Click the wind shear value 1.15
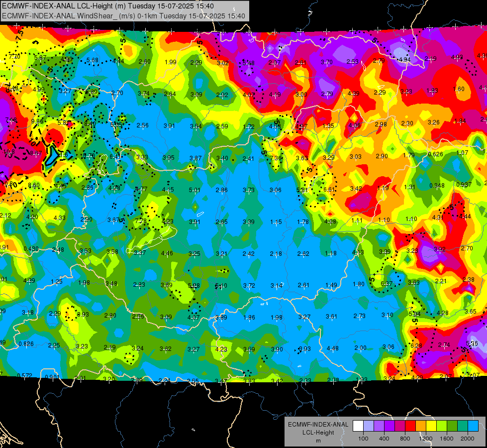The width and height of the screenshot is (487, 448). point(276,222)
